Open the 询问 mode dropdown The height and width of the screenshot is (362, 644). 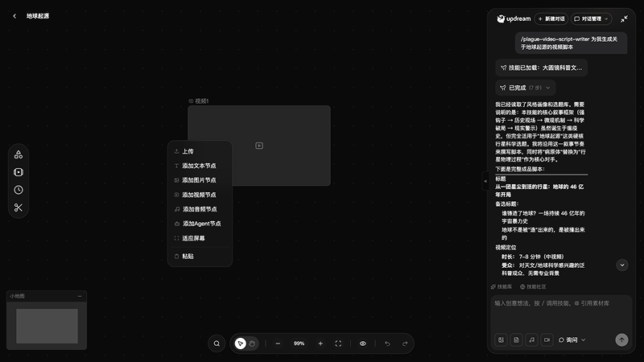pyautogui.click(x=572, y=339)
